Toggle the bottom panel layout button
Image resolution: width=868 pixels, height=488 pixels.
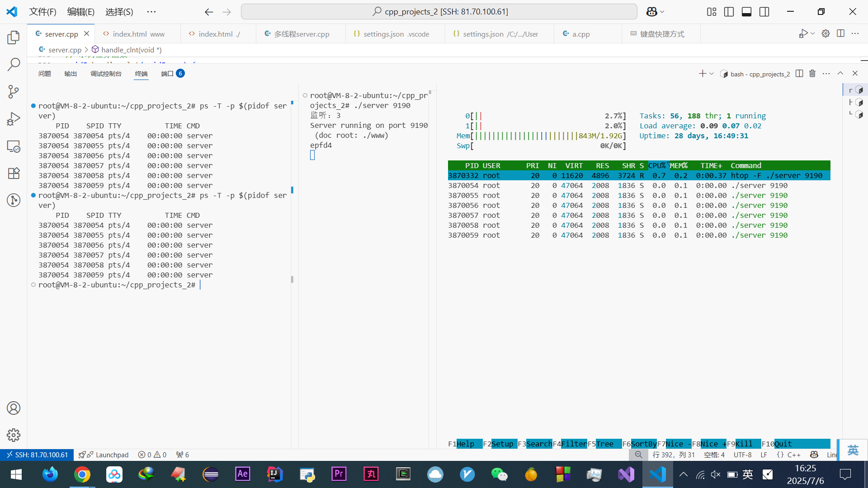click(x=746, y=12)
